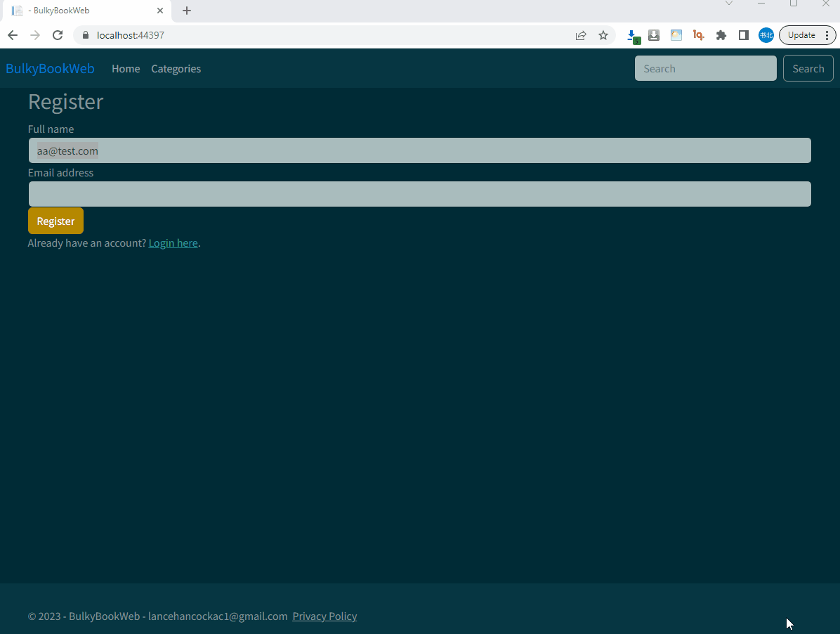The height and width of the screenshot is (634, 840).
Task: Open the tab search chevron
Action: 729,4
